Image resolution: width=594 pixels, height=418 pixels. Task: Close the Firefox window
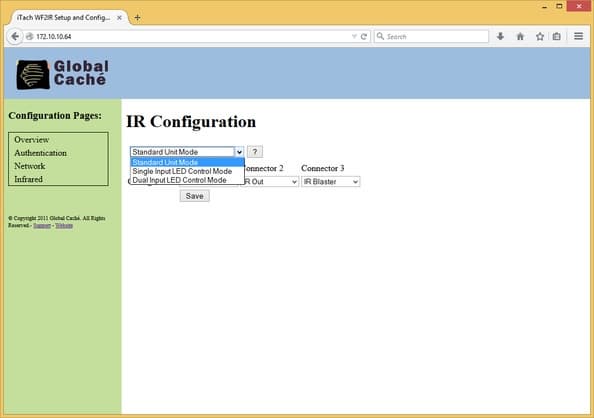point(578,6)
